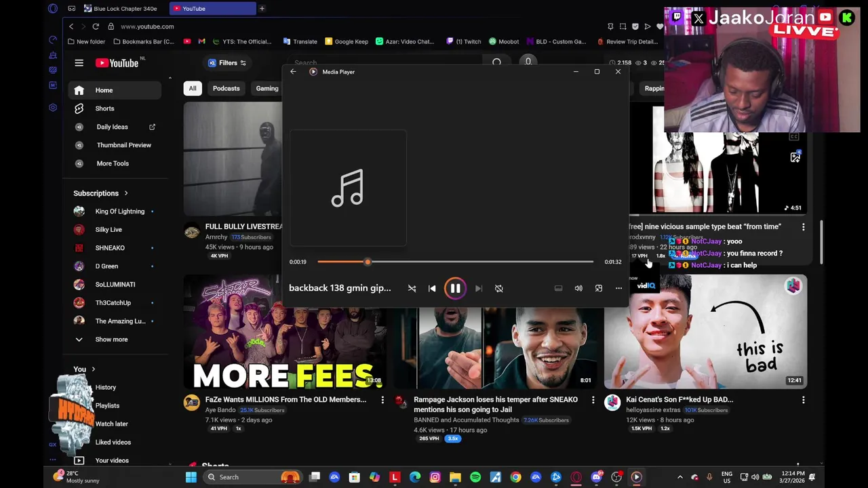Open Spotify from taskbar

coord(475,477)
